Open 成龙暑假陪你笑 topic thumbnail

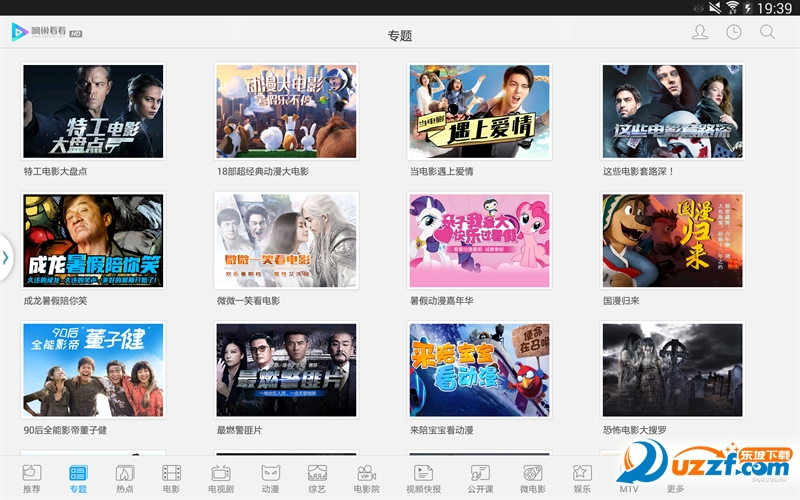93,241
